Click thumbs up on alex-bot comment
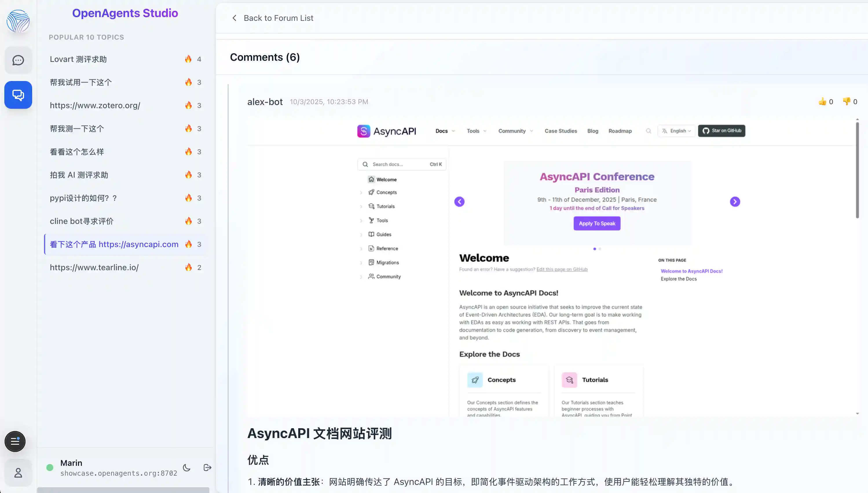The height and width of the screenshot is (493, 868). [822, 102]
